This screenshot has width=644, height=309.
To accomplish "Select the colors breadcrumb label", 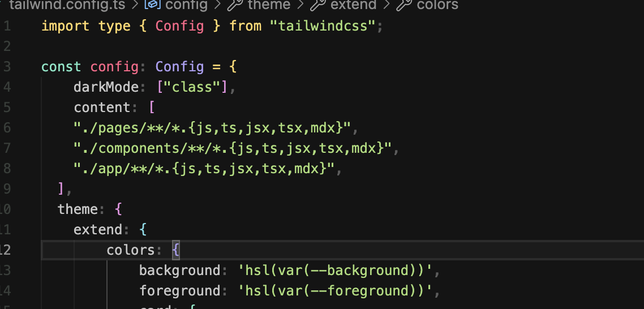I will pos(437,6).
